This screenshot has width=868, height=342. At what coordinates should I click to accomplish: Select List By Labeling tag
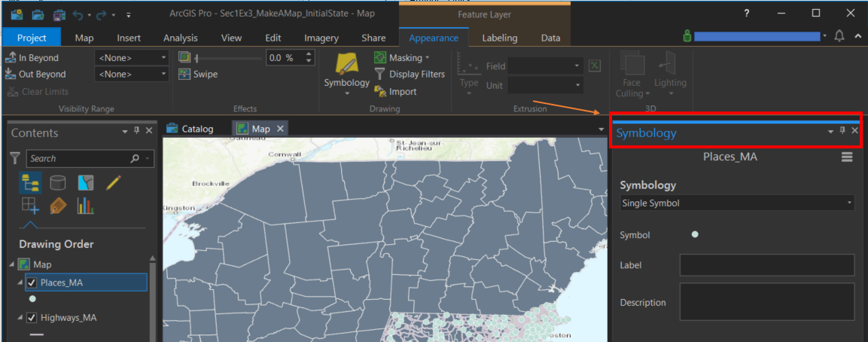pos(57,206)
